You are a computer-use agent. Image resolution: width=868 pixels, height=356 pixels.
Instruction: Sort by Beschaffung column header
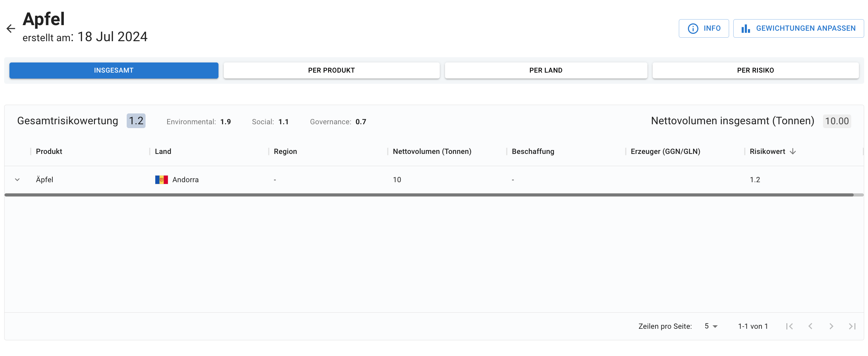533,151
